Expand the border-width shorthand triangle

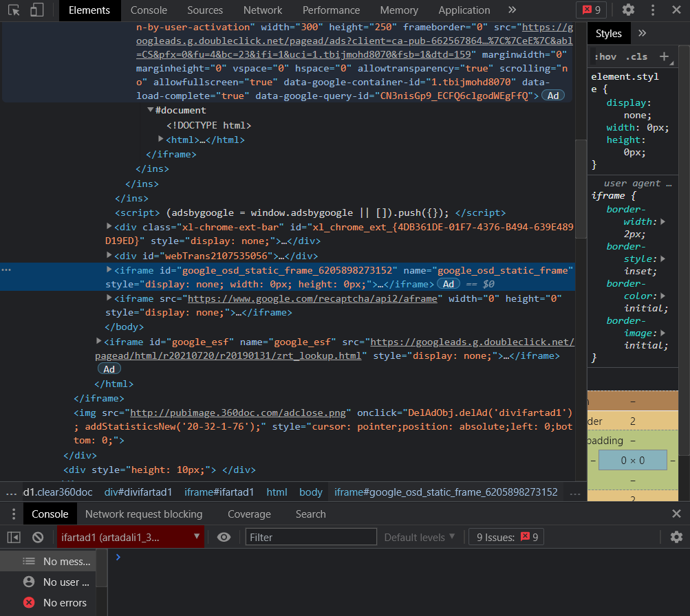click(x=662, y=221)
